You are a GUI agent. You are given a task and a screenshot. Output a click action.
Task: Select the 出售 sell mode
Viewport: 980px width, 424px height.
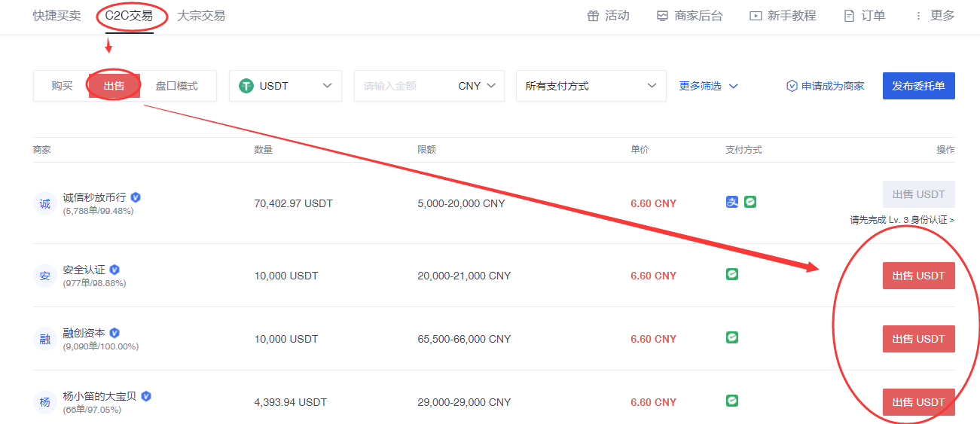[x=114, y=86]
